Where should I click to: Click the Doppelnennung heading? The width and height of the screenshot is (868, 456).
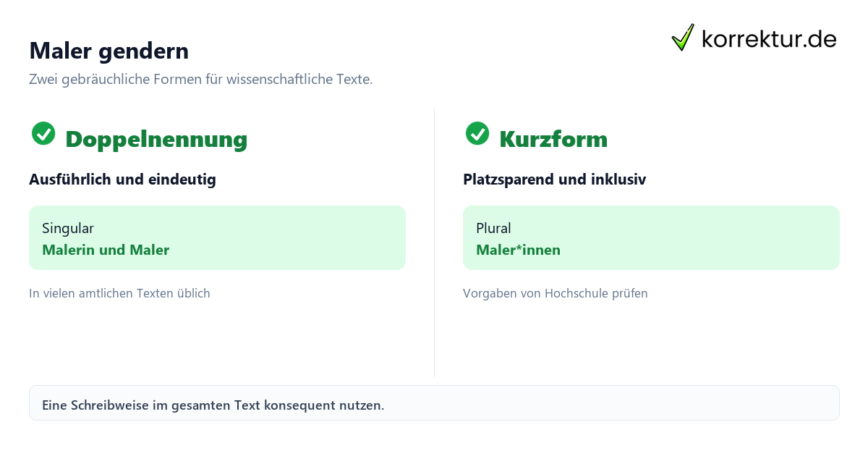coord(156,138)
